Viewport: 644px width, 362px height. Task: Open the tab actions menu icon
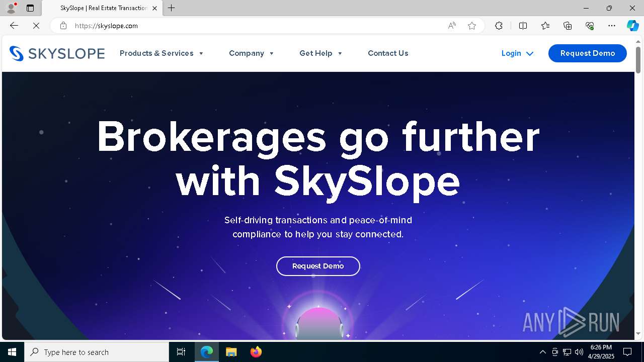click(x=30, y=8)
